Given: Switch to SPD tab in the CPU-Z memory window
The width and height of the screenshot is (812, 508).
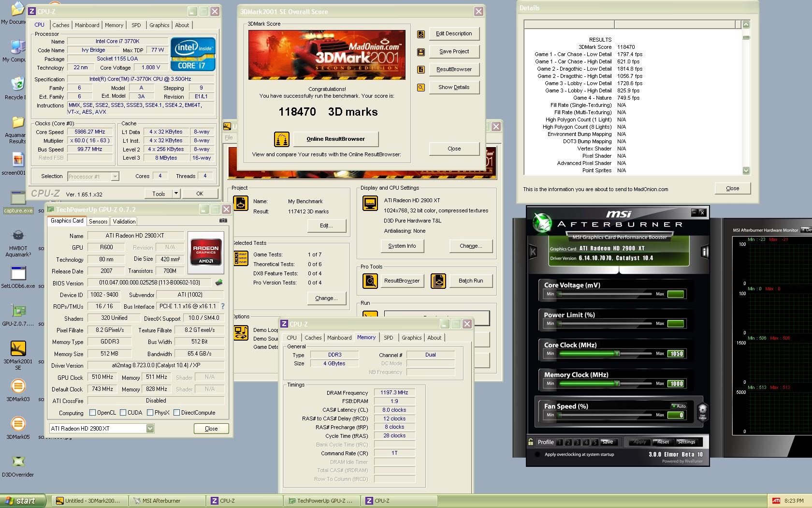Looking at the screenshot, I should [x=389, y=338].
